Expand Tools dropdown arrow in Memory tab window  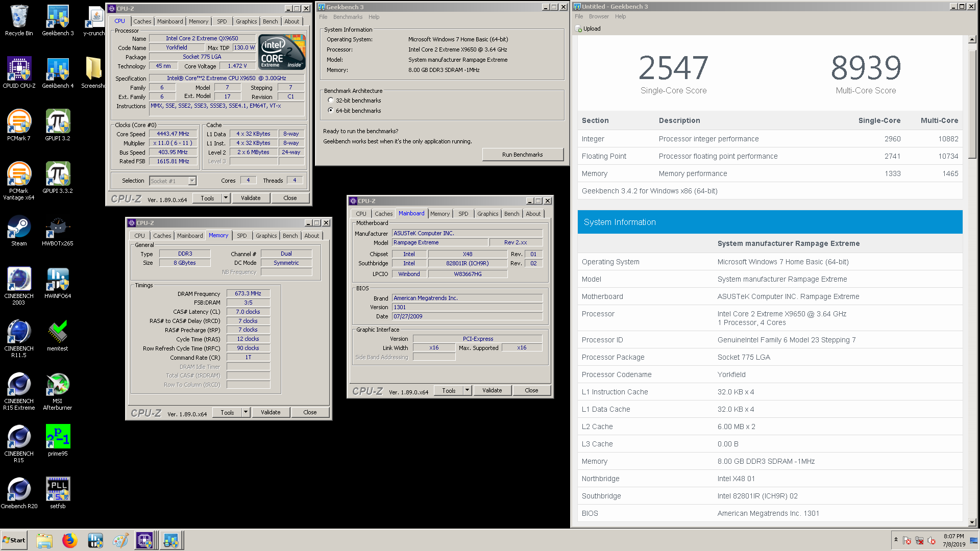tap(246, 412)
